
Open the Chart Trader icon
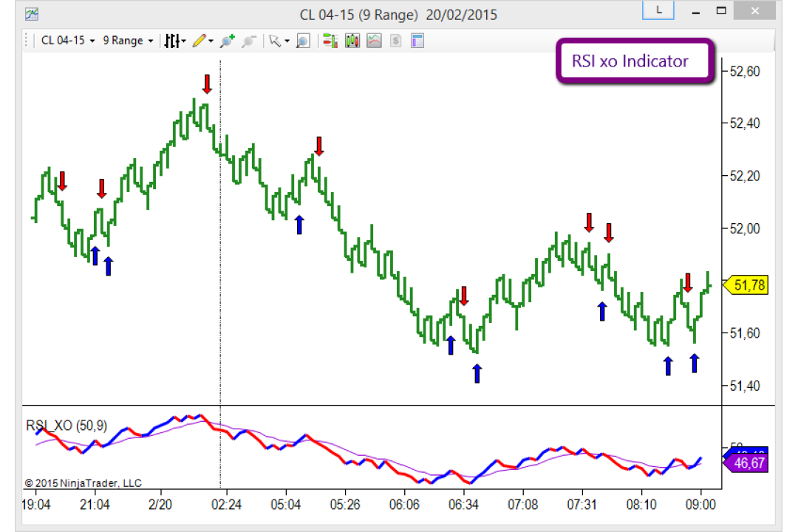tap(330, 41)
